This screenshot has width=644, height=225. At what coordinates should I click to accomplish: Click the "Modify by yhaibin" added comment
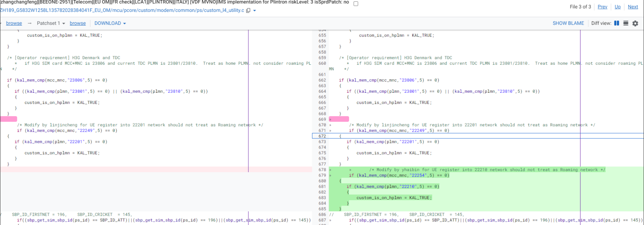(487, 170)
